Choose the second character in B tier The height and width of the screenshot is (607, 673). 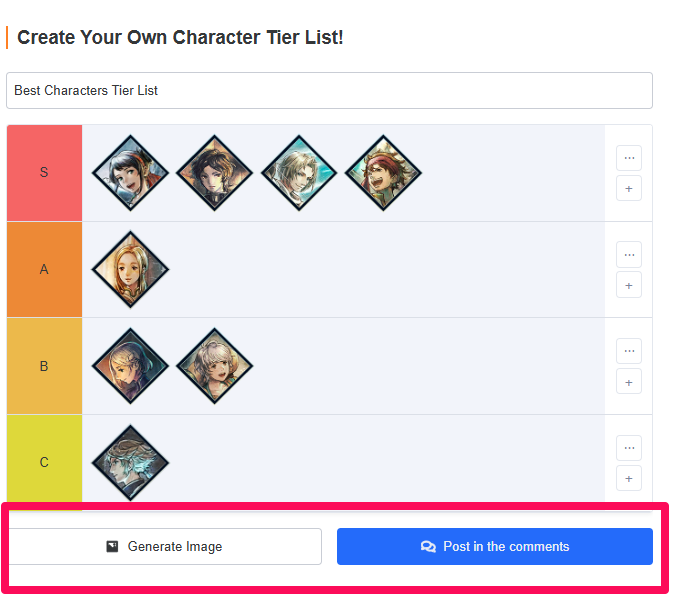(x=214, y=366)
